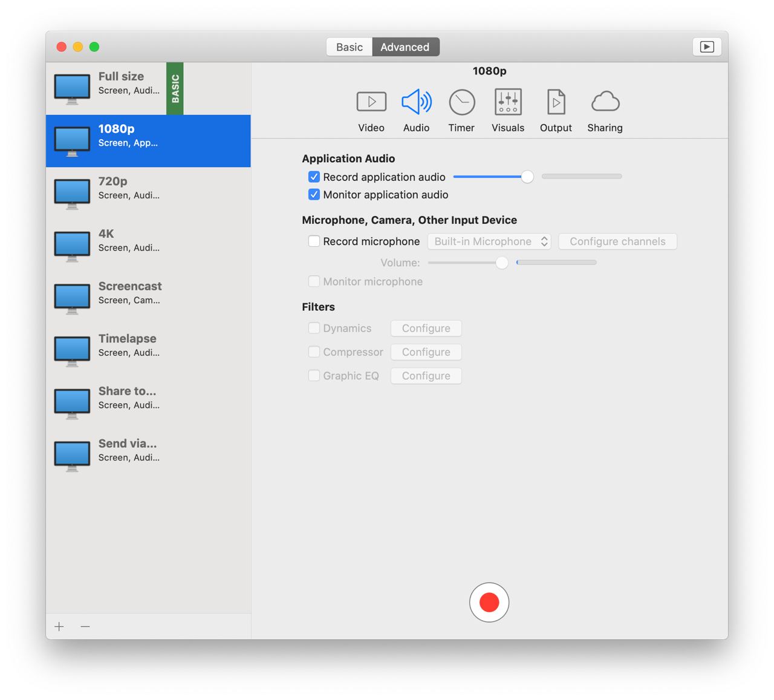Switch to Advanced mode tab

[406, 47]
